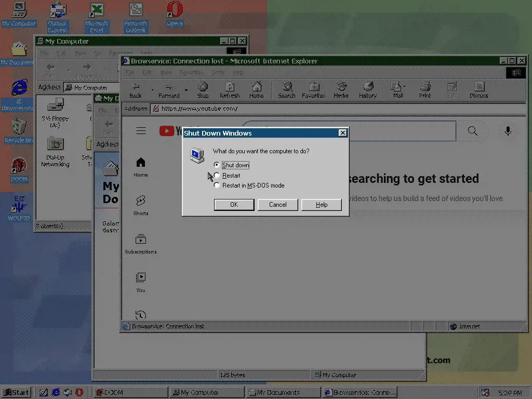The width and height of the screenshot is (532, 399).
Task: Click the Search toolbar icon in Internet Explorer
Action: click(x=287, y=90)
